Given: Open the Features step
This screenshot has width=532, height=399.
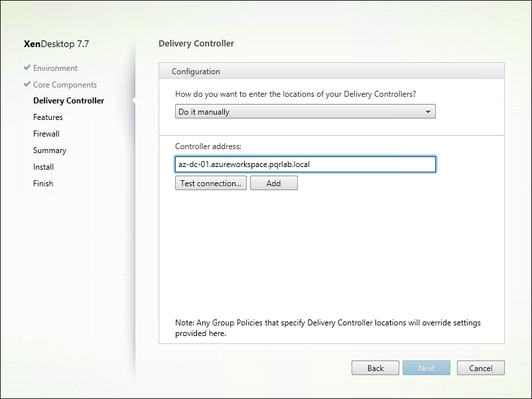Looking at the screenshot, I should [48, 117].
